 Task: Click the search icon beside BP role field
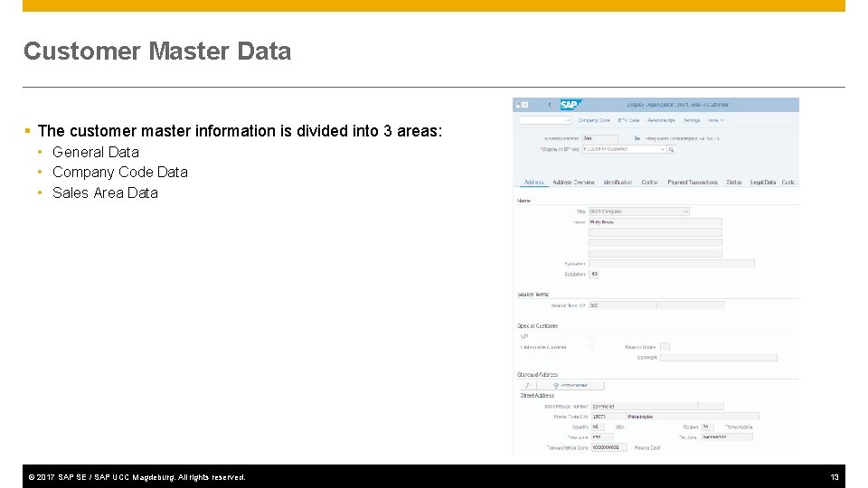672,149
